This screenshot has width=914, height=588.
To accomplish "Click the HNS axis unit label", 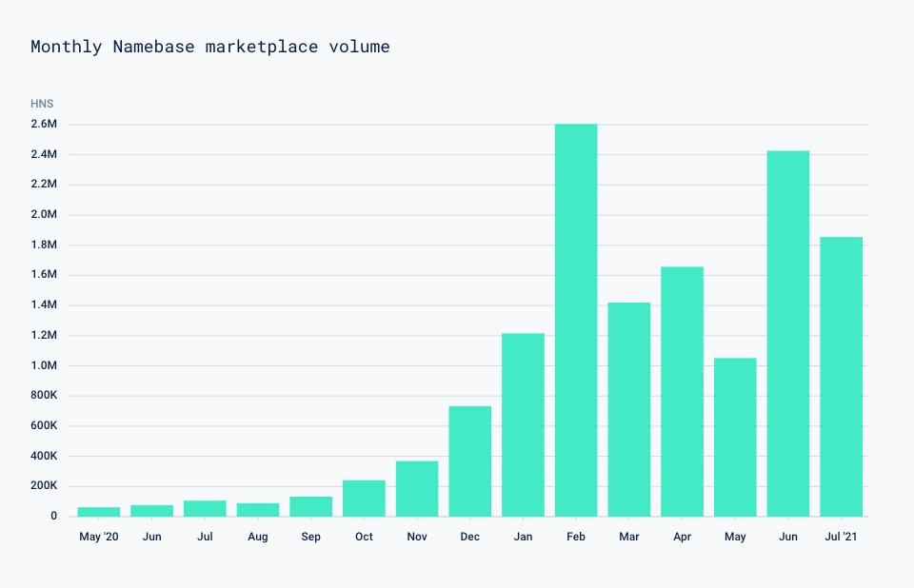I will tap(42, 104).
